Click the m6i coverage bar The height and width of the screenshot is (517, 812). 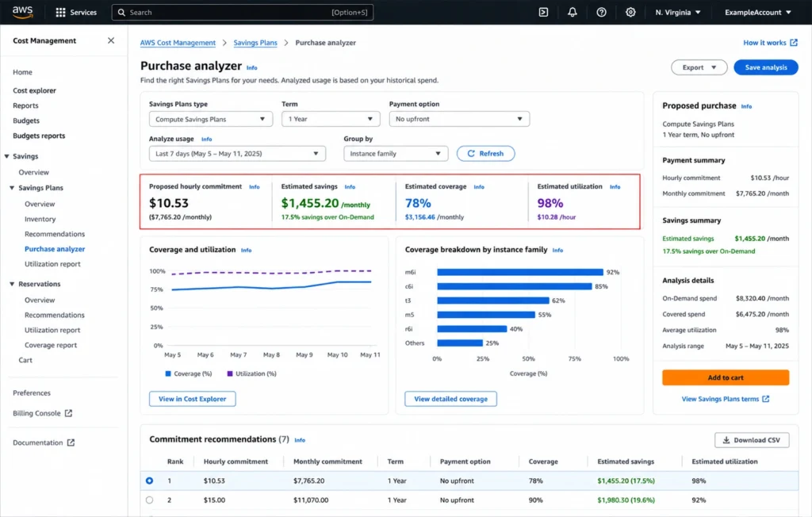coord(520,272)
